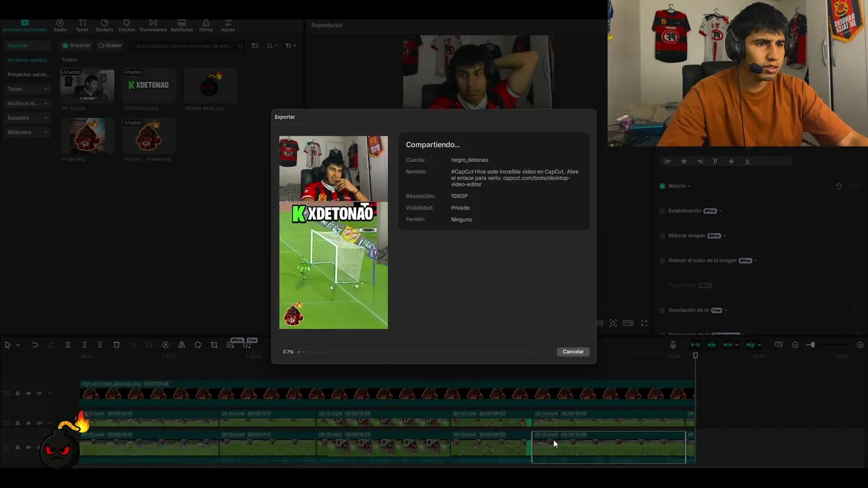Open the Filtros tab

[x=206, y=26]
